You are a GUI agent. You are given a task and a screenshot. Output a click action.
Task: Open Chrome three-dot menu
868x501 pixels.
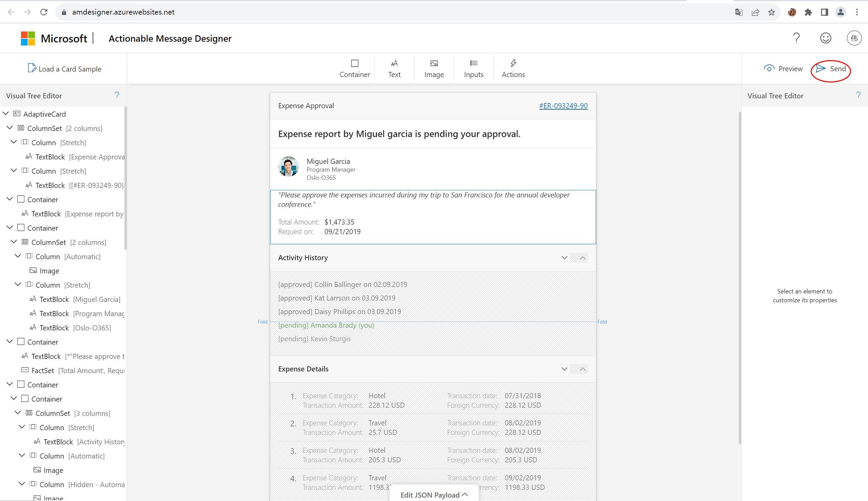tap(857, 13)
